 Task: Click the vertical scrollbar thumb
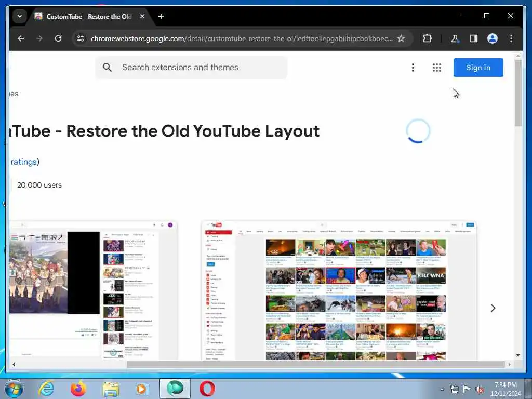(518, 93)
